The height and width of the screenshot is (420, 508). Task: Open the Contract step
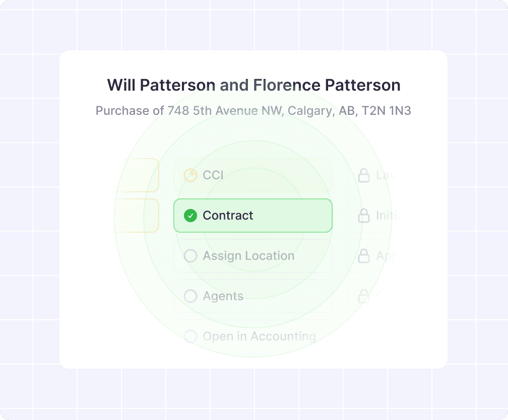252,216
